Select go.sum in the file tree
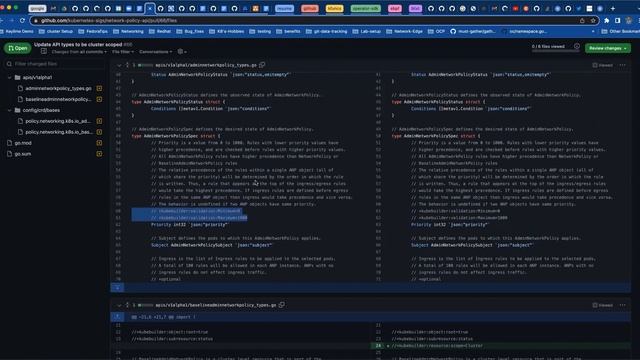This screenshot has height=360, width=640. (x=22, y=154)
